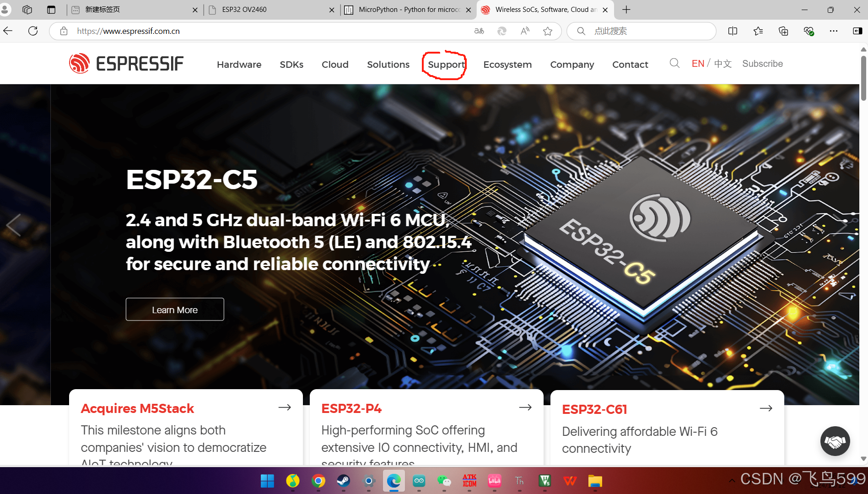Close the ESP32 OV2460 tab
Viewport: 868px width, 494px height.
pyautogui.click(x=332, y=10)
